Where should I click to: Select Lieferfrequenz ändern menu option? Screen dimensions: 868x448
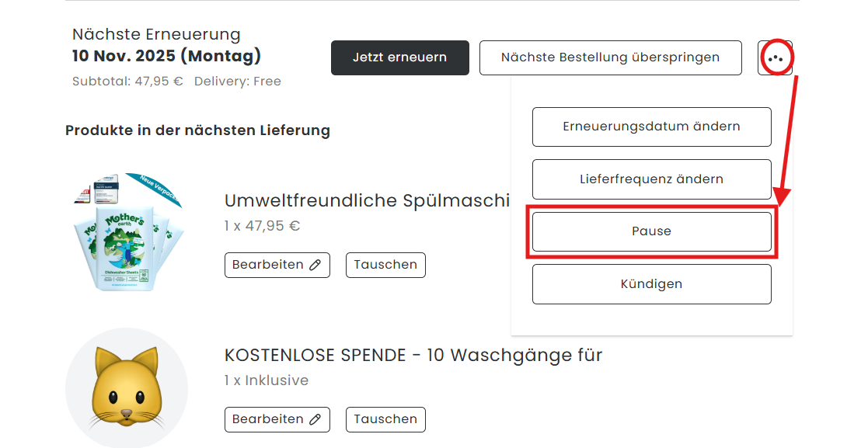click(651, 179)
